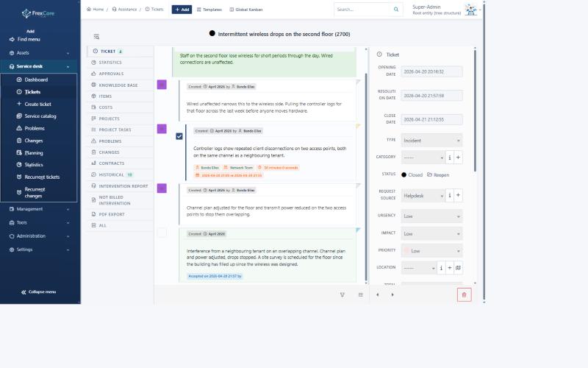Open the Service catalog page
588x368 pixels.
tap(40, 116)
